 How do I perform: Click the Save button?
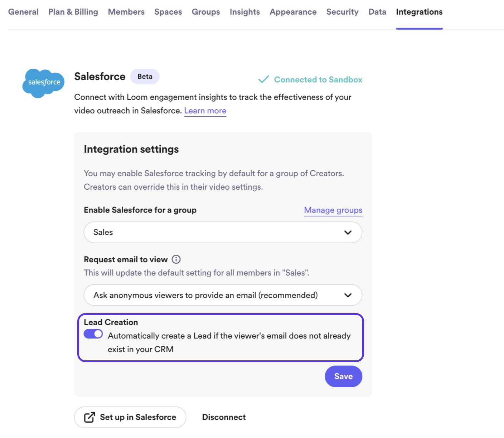pos(343,376)
